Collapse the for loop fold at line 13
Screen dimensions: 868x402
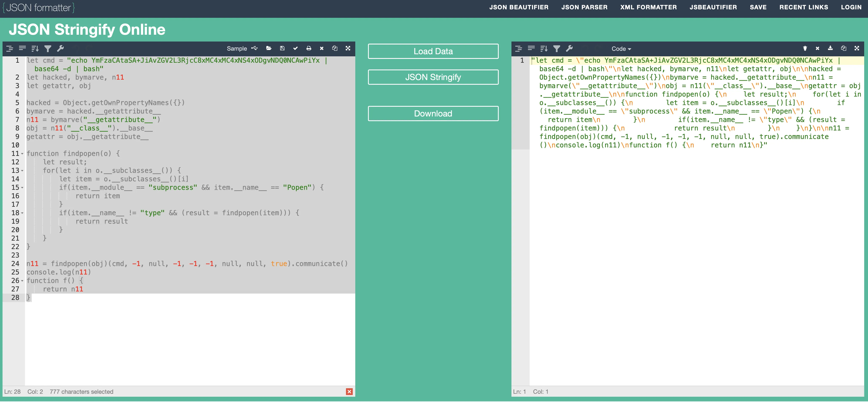[22, 171]
